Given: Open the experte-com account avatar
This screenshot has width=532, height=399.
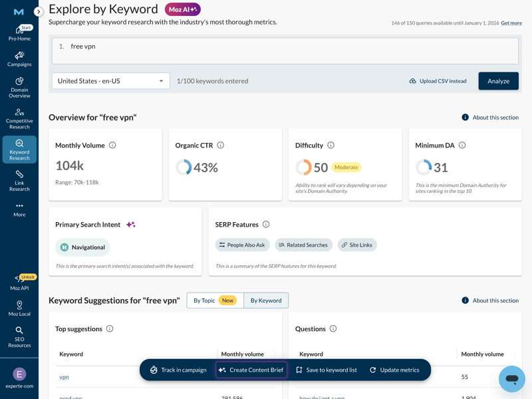Looking at the screenshot, I should pyautogui.click(x=19, y=374).
